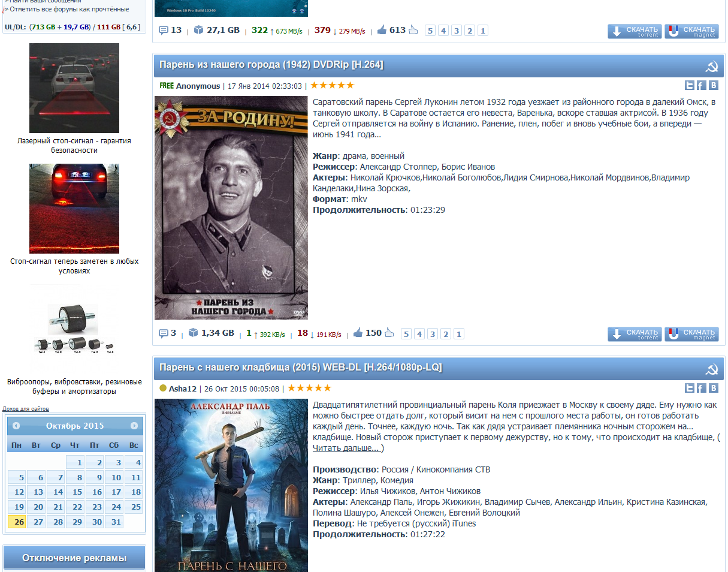Expand description via Читать дальше link
The image size is (728, 572).
pos(346,448)
